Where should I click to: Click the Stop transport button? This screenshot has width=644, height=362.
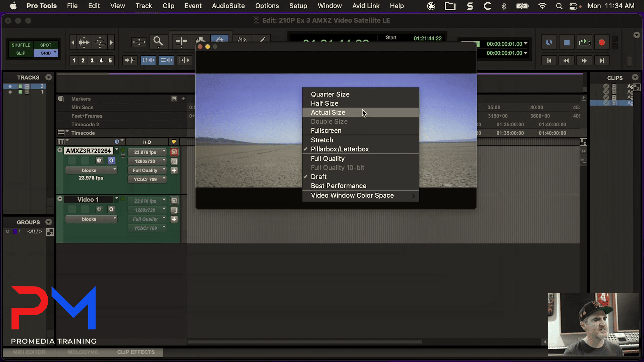coord(567,43)
